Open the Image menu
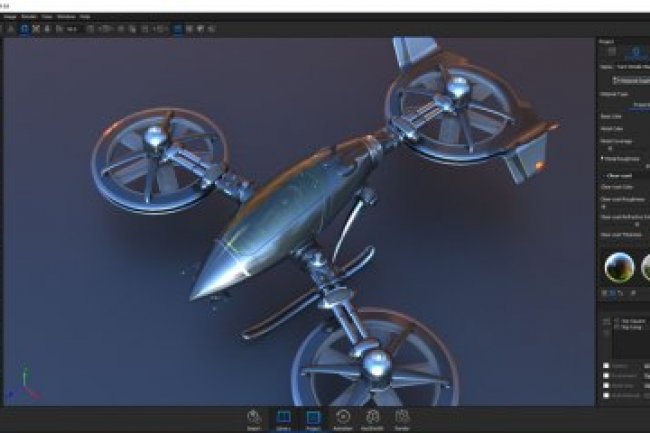 point(11,17)
